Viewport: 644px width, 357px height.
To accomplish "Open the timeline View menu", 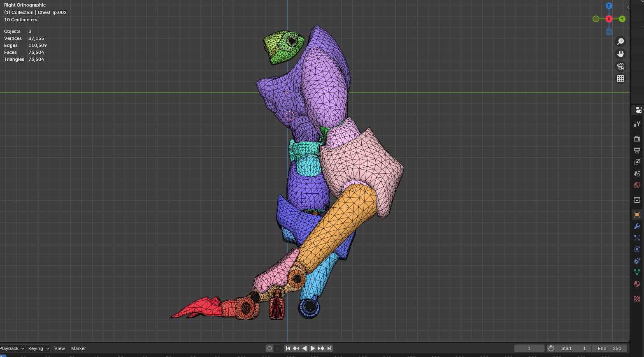I will (x=60, y=348).
